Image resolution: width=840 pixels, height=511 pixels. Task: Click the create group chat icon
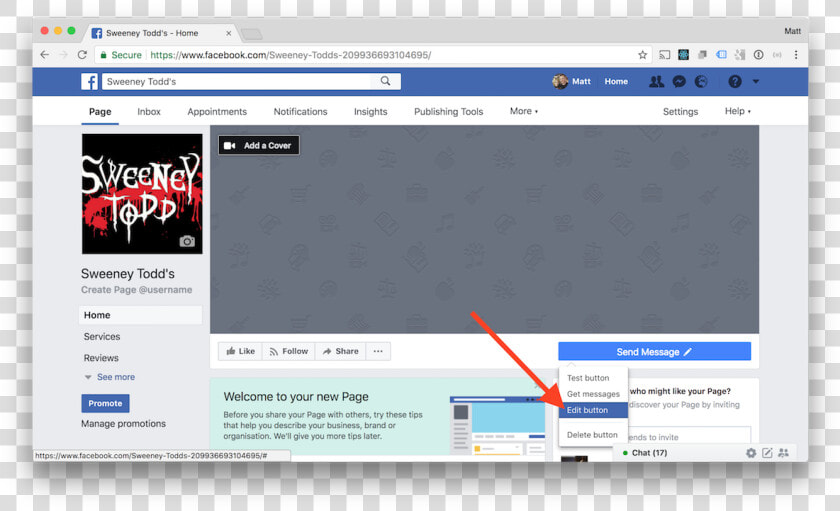783,453
